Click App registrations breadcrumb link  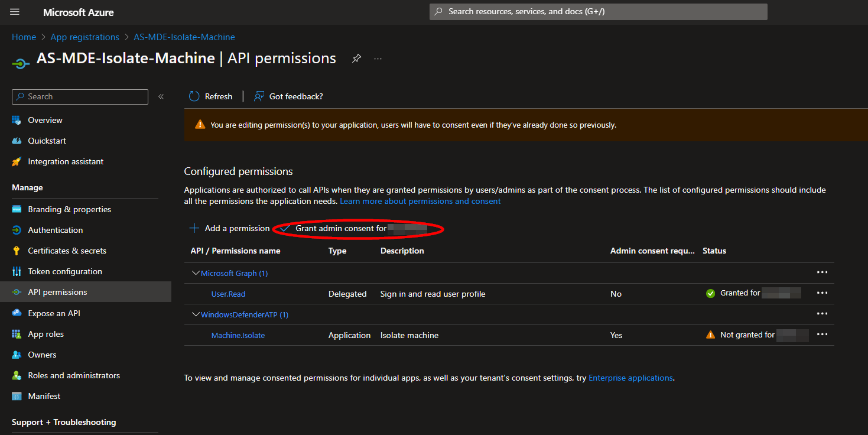click(85, 37)
